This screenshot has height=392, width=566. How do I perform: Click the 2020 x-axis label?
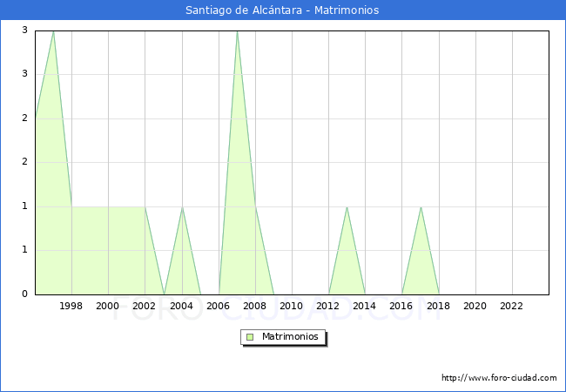point(475,306)
